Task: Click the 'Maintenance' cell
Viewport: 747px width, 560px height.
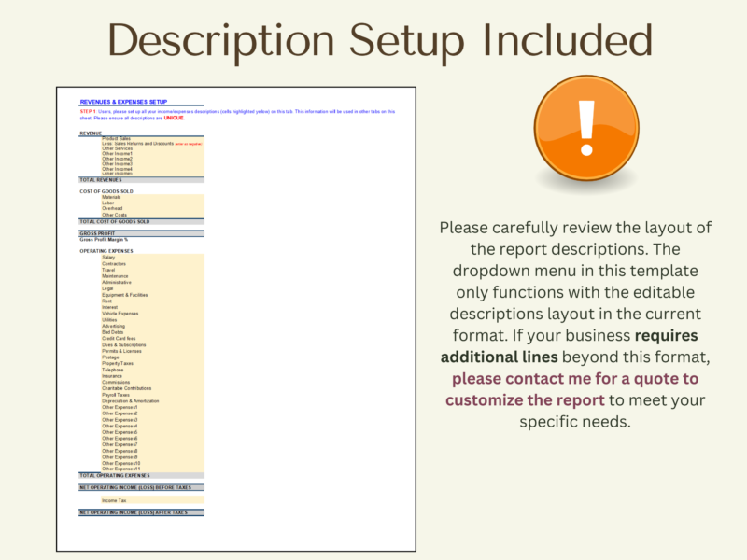Action: coord(152,276)
